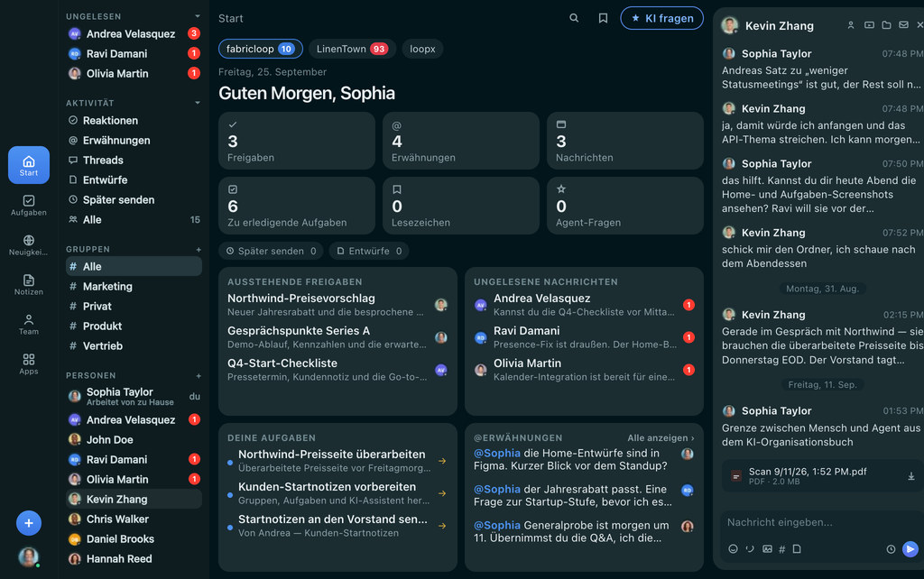Open the emoji picker in message composer
This screenshot has height=579, width=924.
tap(733, 548)
